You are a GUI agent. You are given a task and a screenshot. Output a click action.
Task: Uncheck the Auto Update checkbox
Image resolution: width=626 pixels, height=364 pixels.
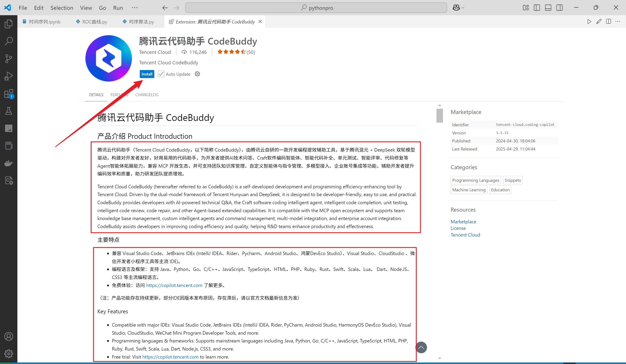[161, 74]
